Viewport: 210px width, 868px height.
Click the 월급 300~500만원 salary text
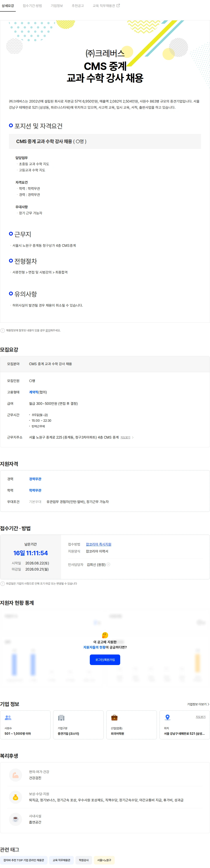point(53,403)
